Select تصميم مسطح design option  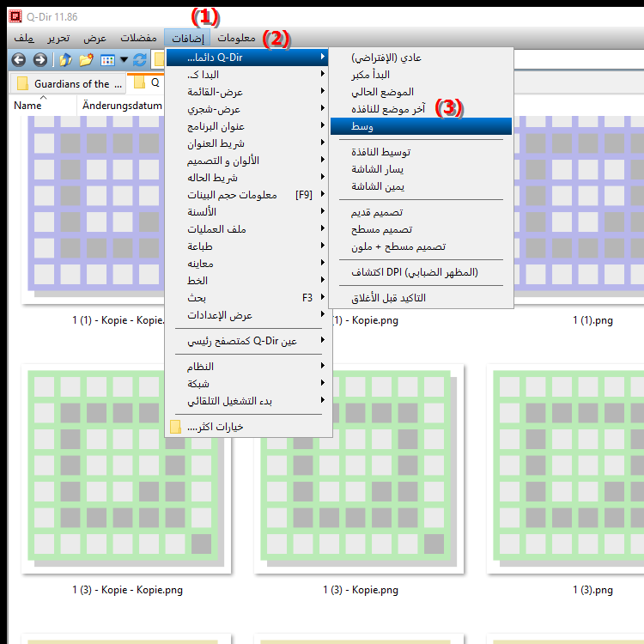pos(421,229)
